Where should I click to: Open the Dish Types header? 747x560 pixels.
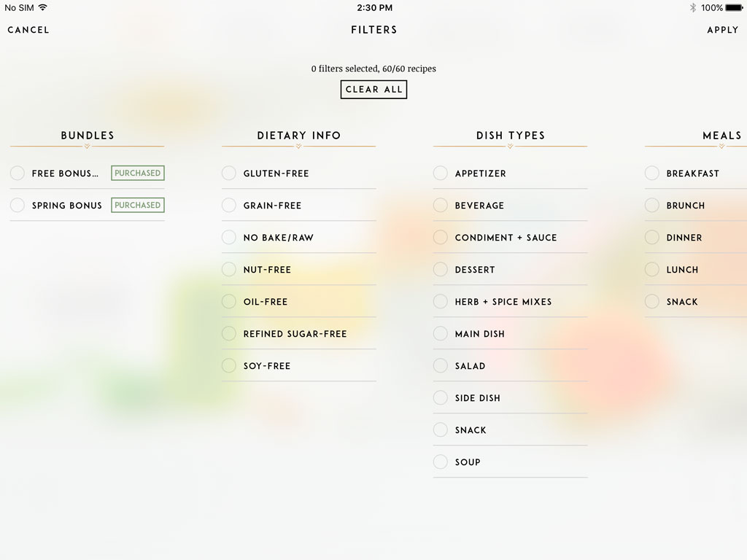(511, 135)
